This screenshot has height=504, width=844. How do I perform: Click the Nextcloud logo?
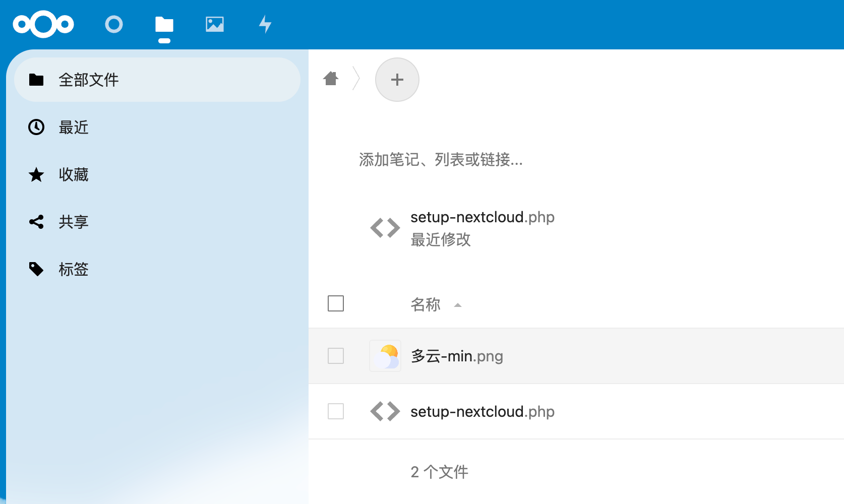(43, 24)
